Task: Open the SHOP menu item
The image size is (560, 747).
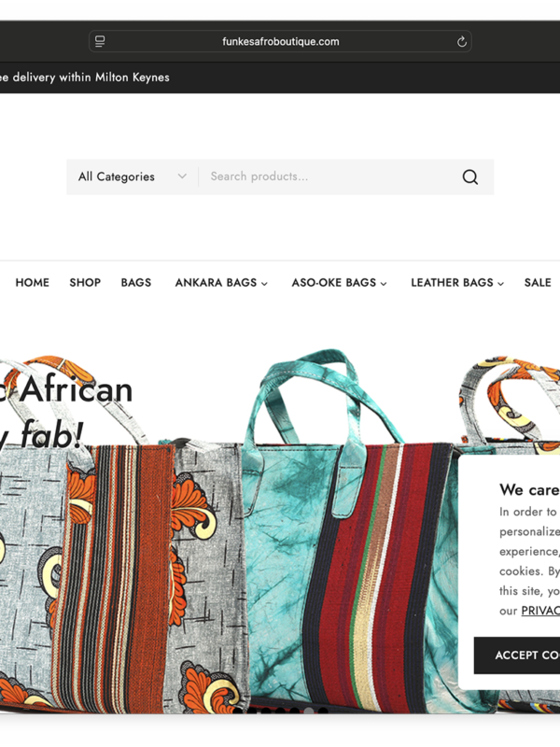Action: pyautogui.click(x=85, y=283)
